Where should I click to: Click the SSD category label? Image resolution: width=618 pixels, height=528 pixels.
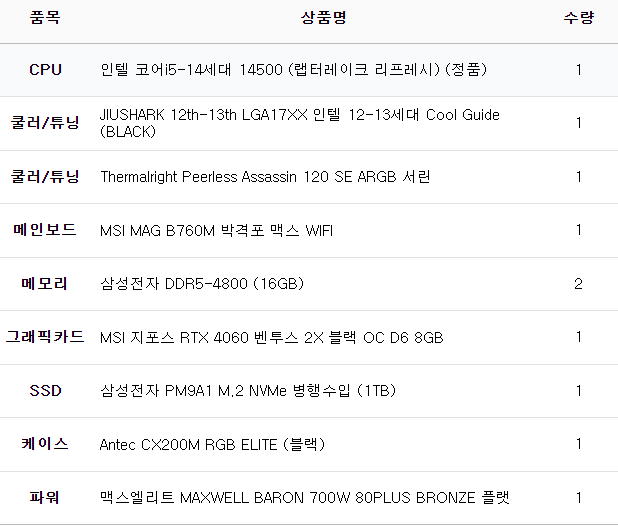[x=45, y=390]
